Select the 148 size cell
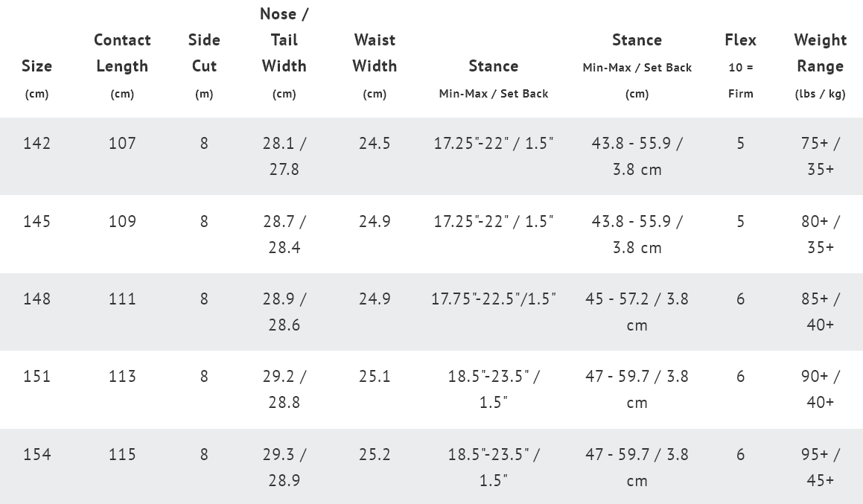This screenshot has width=863, height=504. (36, 299)
